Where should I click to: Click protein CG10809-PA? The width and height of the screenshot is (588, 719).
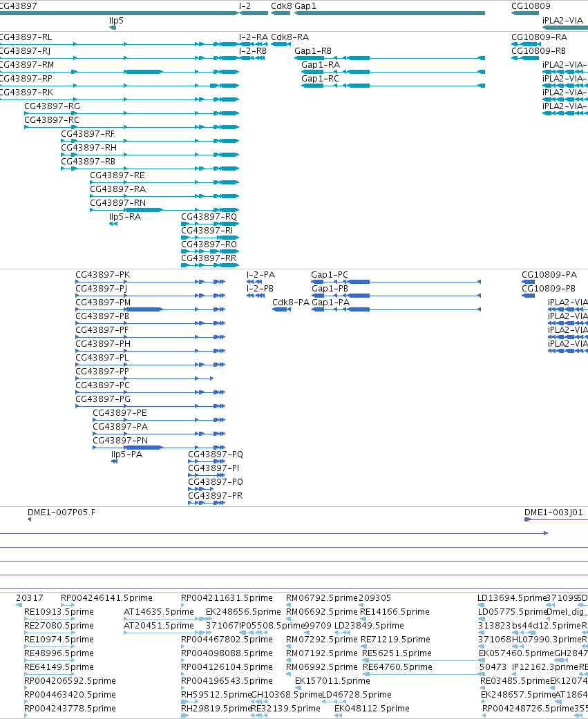coord(528,282)
